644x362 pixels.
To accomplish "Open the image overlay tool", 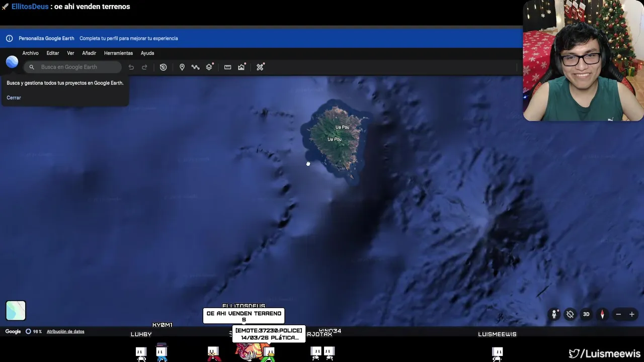I will [x=242, y=67].
